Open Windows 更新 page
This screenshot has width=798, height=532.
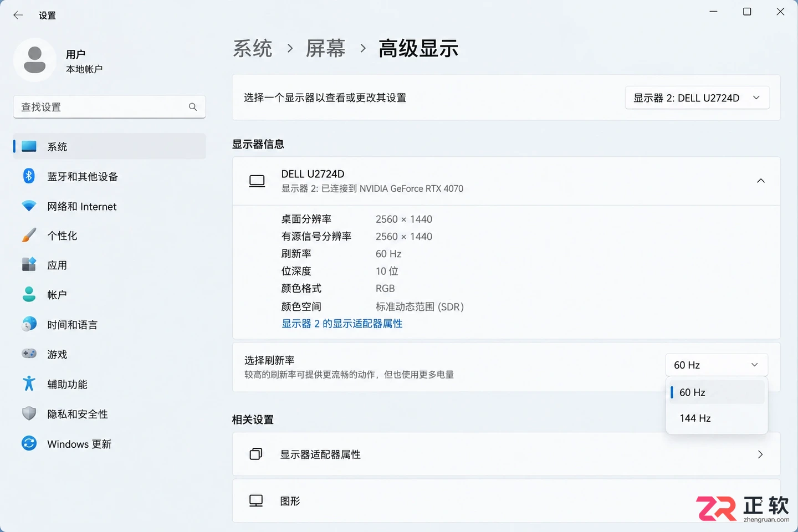tap(110, 443)
